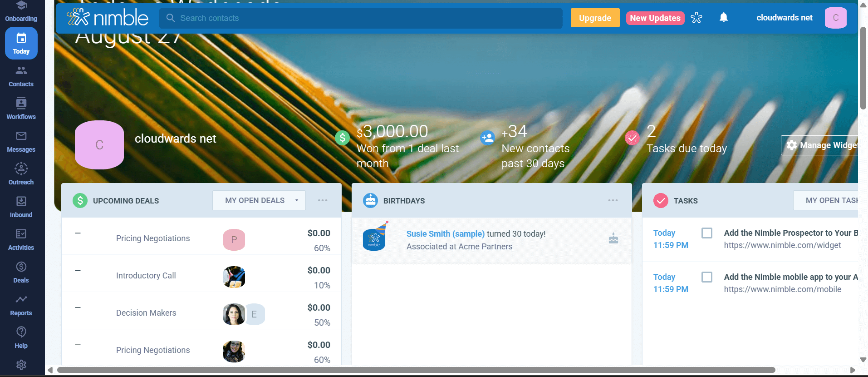Click the birthday cake icon for Susie Smith

click(x=613, y=238)
